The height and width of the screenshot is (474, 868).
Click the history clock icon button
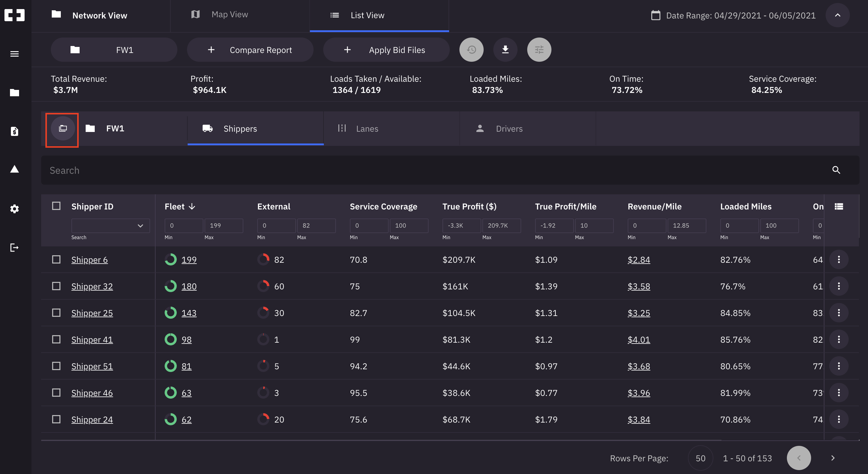click(x=471, y=50)
